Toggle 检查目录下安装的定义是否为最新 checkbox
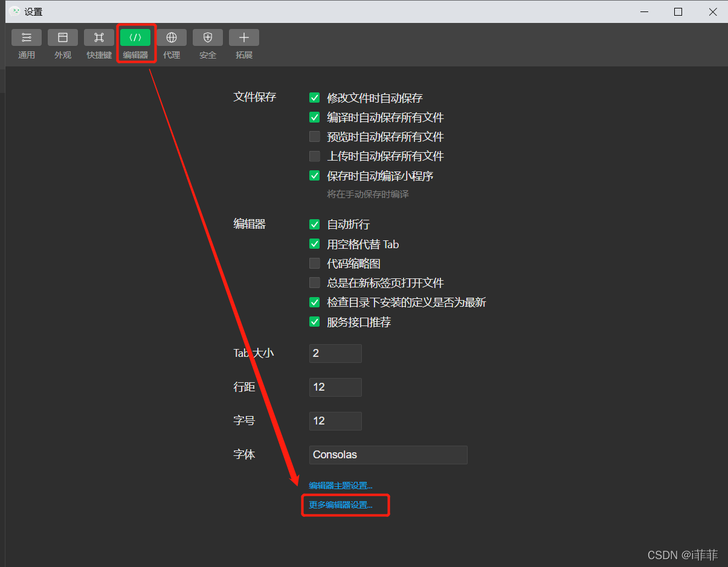728x567 pixels. 314,303
